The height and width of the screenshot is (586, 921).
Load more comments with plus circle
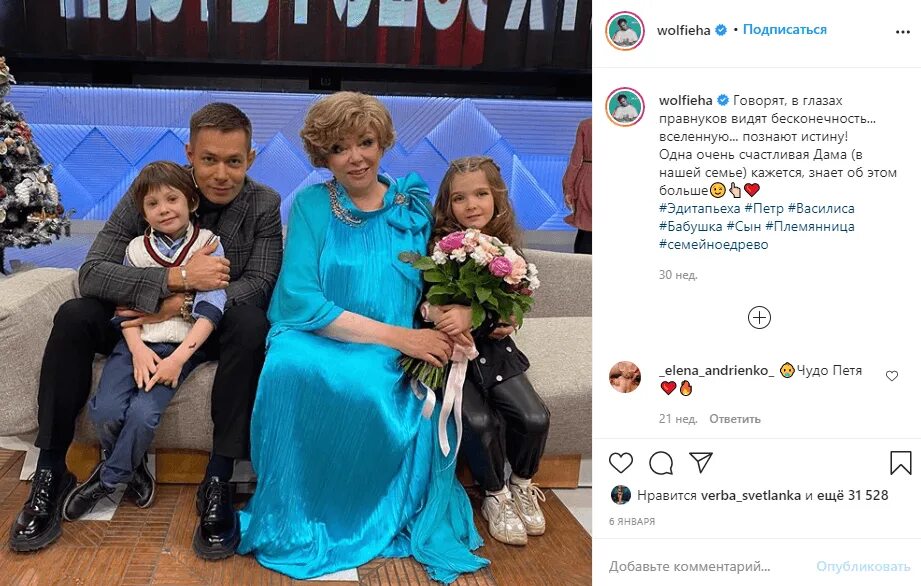pyautogui.click(x=759, y=318)
